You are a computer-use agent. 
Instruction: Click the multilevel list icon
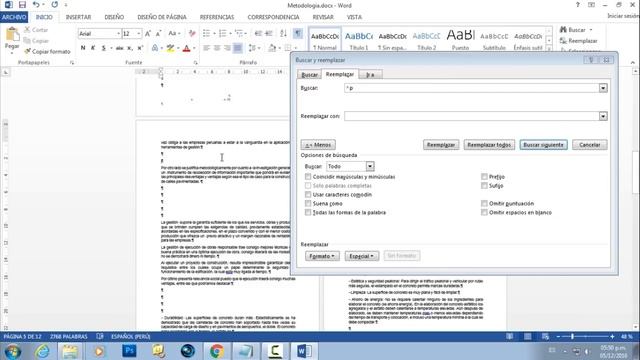[238, 33]
